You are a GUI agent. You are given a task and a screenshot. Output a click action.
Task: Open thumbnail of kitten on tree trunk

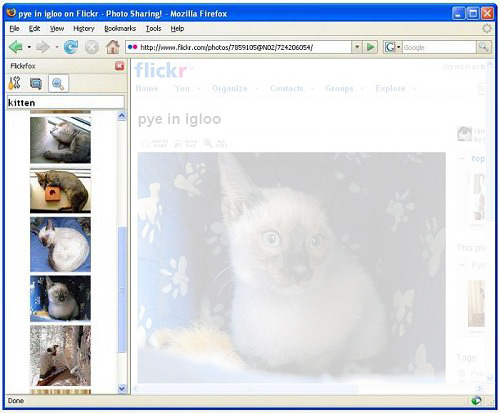(x=60, y=356)
